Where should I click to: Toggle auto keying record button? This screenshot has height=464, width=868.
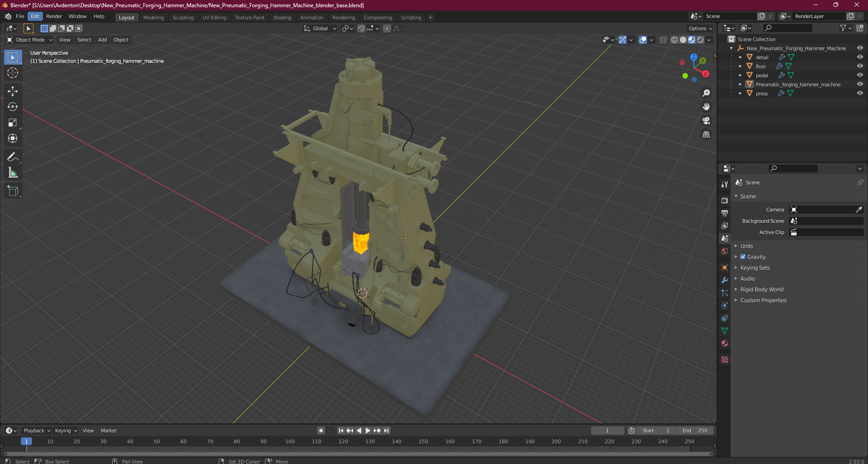[321, 431]
